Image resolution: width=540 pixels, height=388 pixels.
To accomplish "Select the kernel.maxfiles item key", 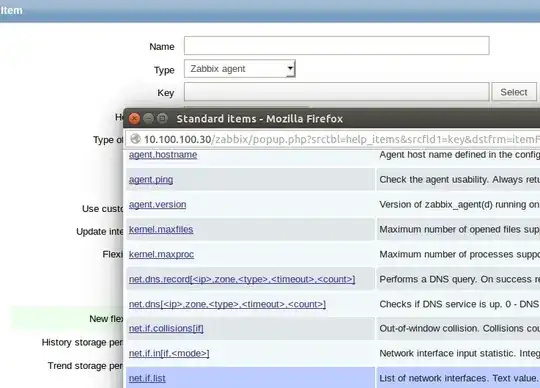I will tap(161, 229).
